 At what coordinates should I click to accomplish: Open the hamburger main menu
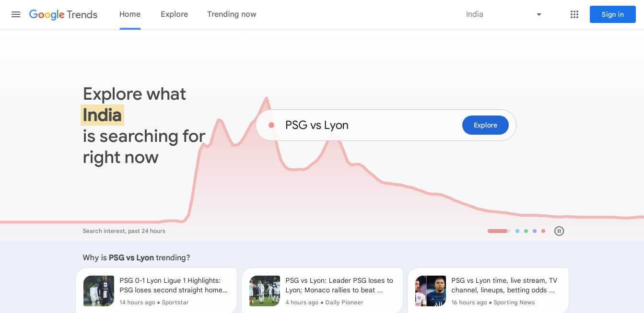16,14
